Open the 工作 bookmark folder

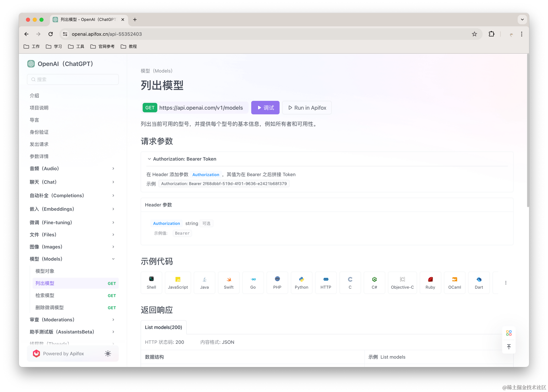pyautogui.click(x=32, y=46)
